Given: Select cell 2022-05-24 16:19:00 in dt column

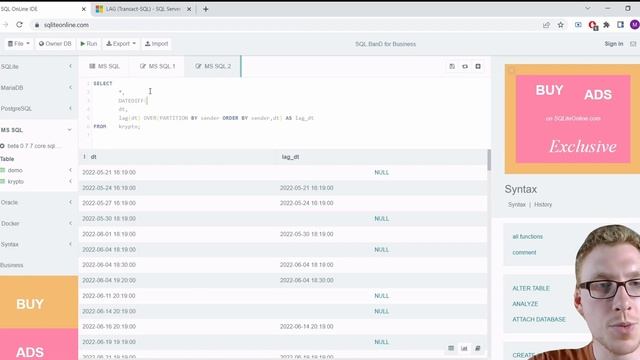Looking at the screenshot, I should (109, 188).
